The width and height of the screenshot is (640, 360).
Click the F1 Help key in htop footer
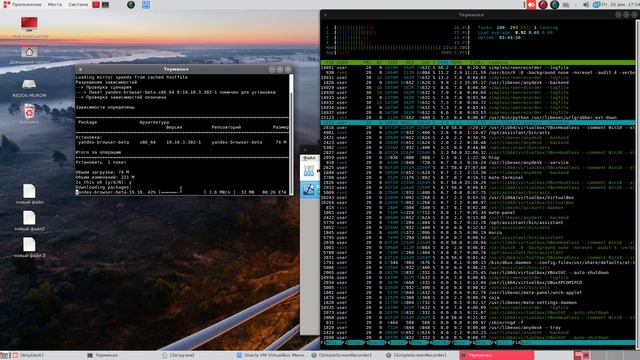click(x=331, y=342)
